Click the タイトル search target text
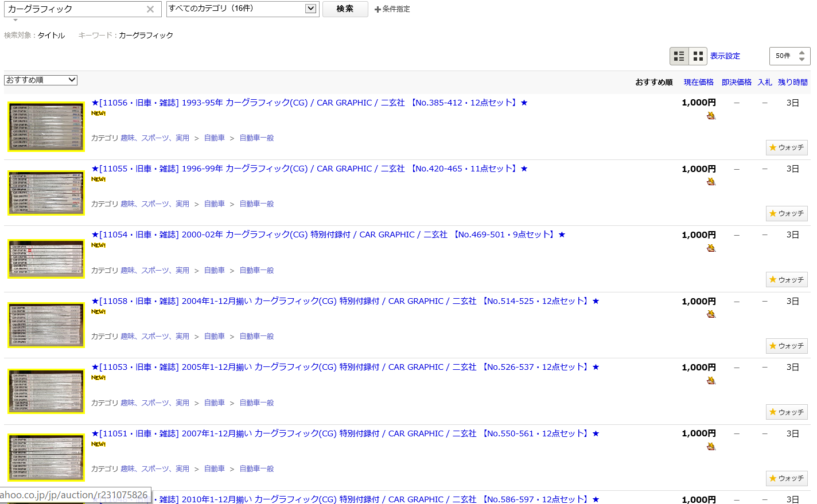The height and width of the screenshot is (504, 817). click(51, 36)
